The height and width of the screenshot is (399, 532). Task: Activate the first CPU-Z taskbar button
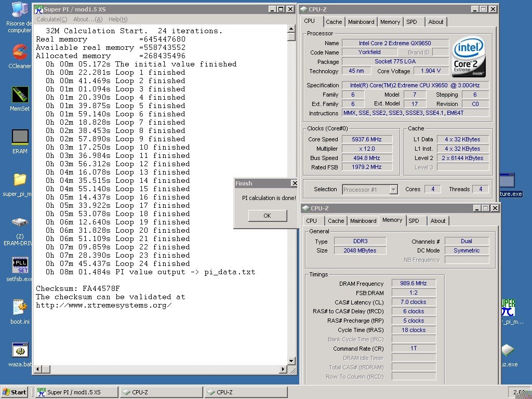coord(162,392)
